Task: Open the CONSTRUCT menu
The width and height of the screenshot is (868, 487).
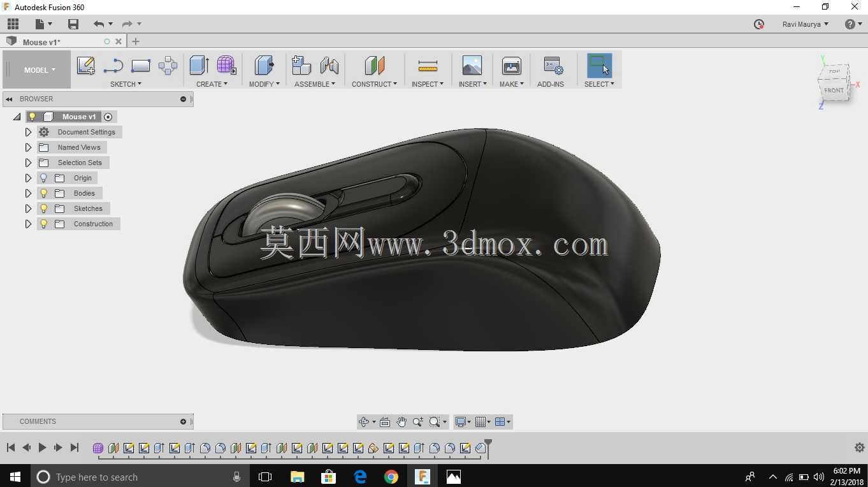Action: coord(374,84)
